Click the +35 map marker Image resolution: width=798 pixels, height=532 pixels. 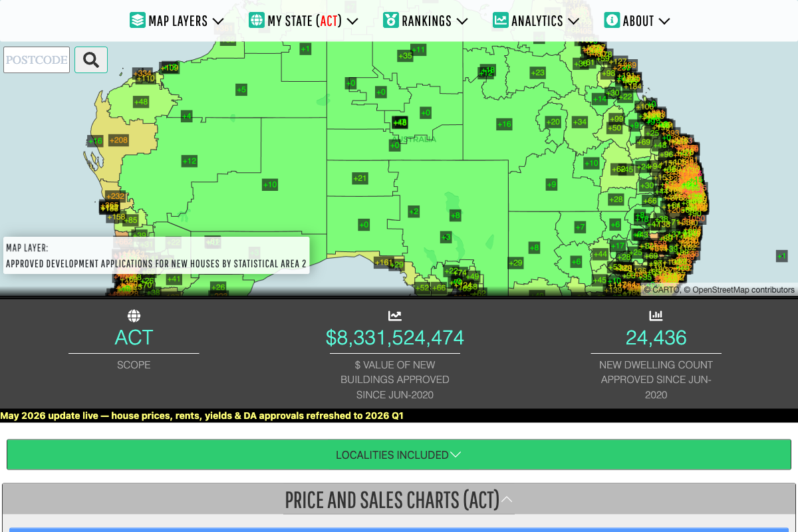point(405,55)
